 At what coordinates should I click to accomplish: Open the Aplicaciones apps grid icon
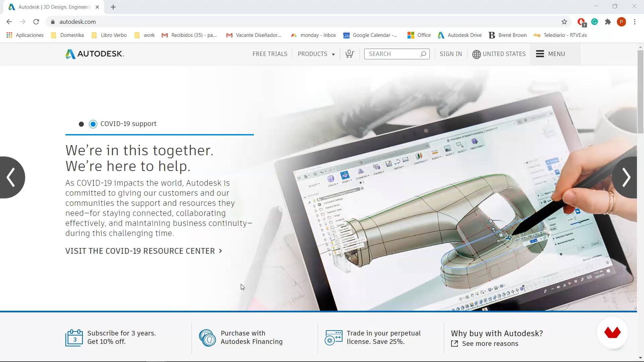pyautogui.click(x=9, y=35)
